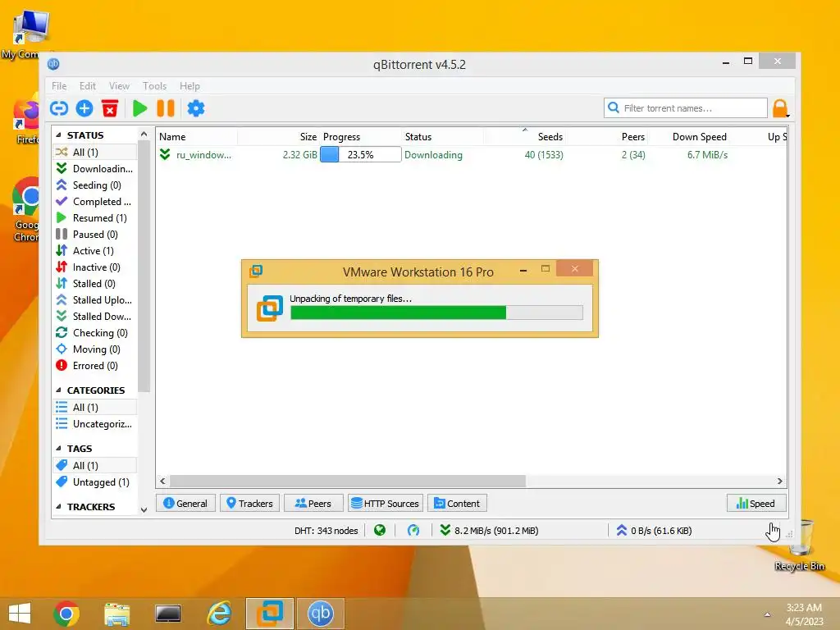Select the Seeding (0) filter
840x630 pixels.
(x=95, y=185)
